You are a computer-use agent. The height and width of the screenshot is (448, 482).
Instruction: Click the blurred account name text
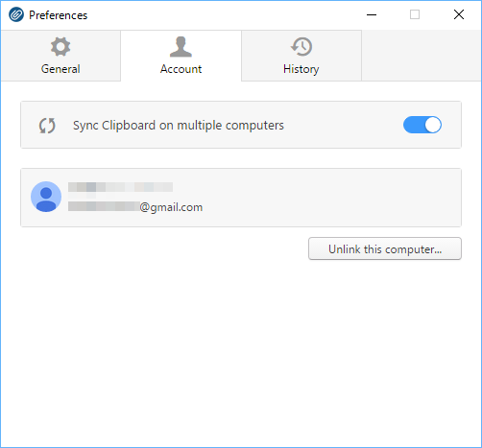pyautogui.click(x=120, y=187)
